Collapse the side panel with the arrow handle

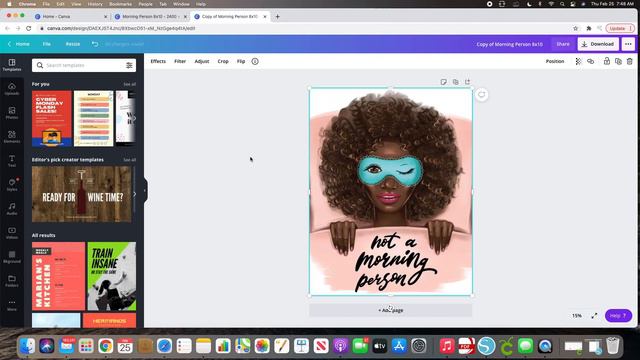(145, 191)
